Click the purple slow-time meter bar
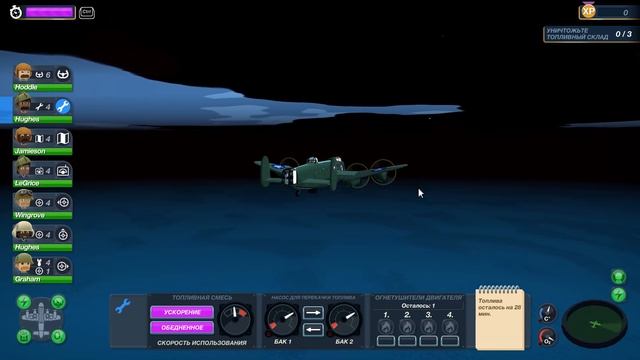 pyautogui.click(x=49, y=13)
